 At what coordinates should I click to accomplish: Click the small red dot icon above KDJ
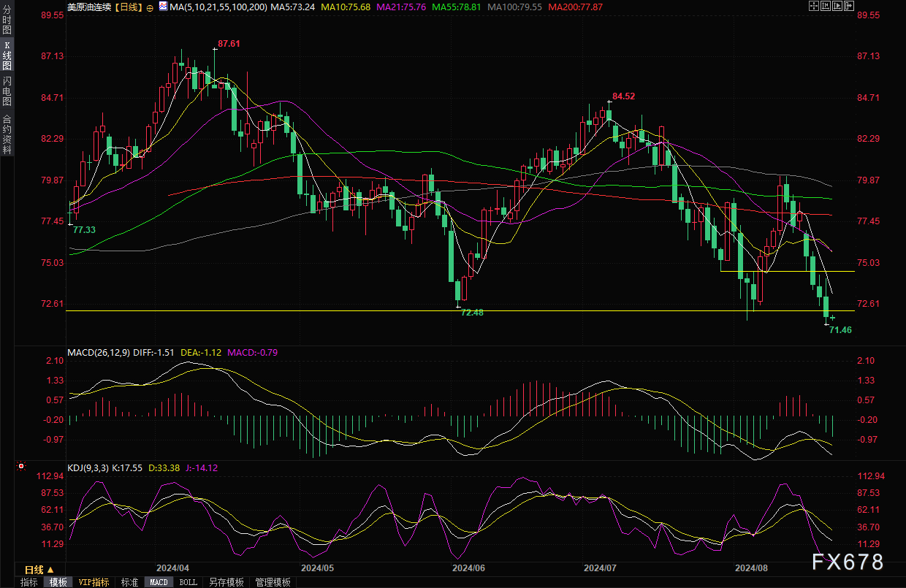tap(21, 466)
